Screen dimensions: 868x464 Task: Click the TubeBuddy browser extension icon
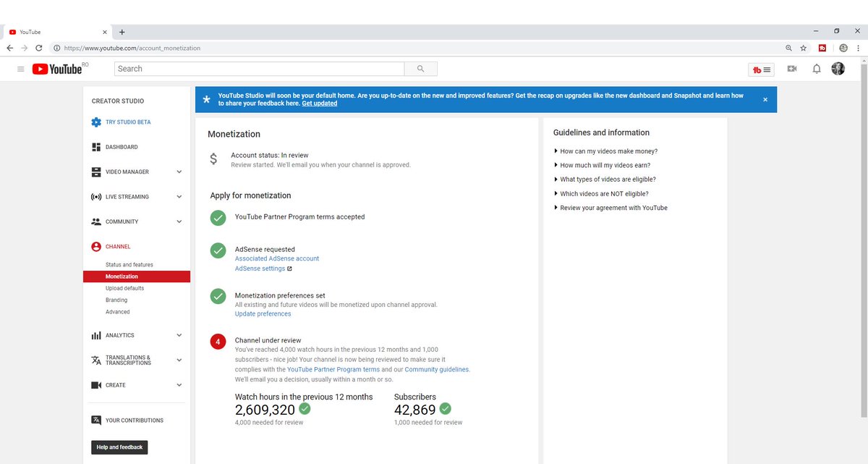(822, 48)
